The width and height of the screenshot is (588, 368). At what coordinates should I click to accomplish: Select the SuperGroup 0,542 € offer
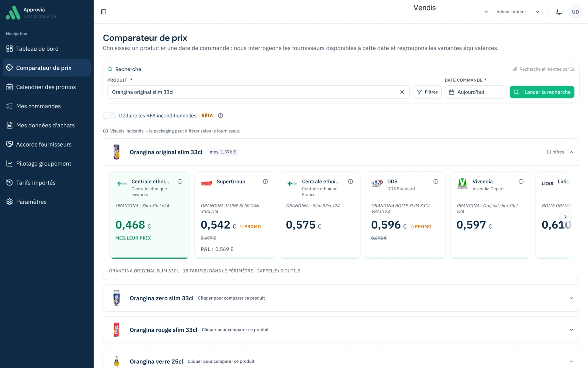235,215
